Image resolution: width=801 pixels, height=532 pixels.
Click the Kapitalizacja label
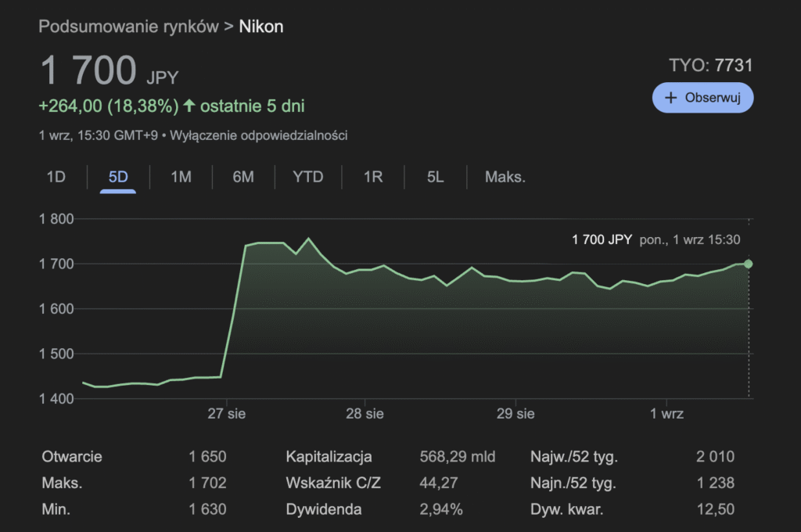tap(329, 456)
